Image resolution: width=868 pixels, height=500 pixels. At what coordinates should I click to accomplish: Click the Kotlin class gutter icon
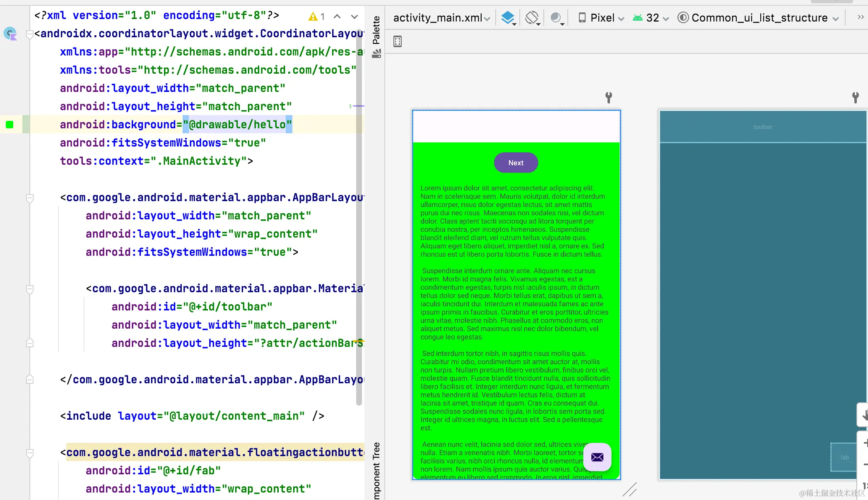(10, 34)
